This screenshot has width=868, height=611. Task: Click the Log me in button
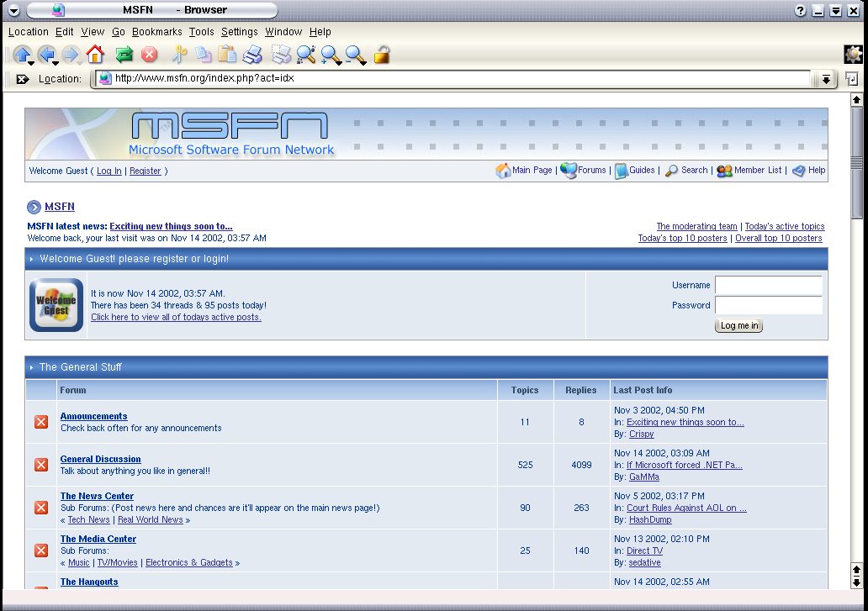pos(739,326)
